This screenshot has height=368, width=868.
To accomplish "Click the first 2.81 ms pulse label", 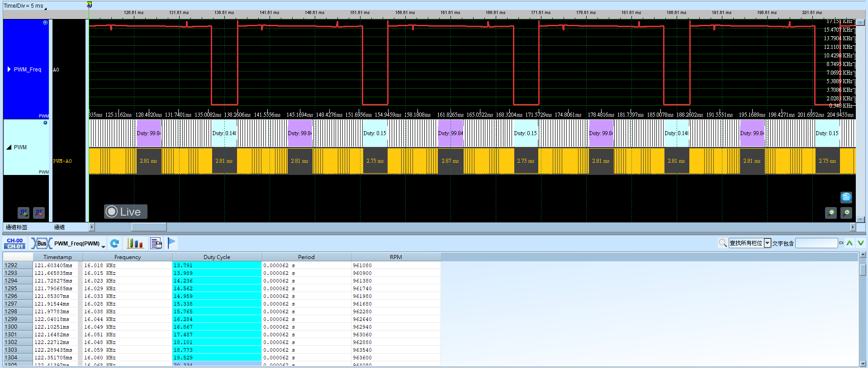I will click(148, 161).
